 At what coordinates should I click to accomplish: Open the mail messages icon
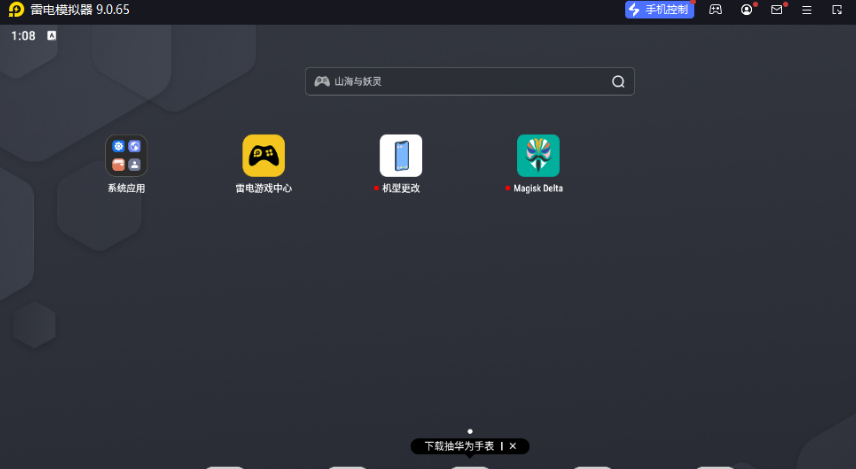coord(776,10)
